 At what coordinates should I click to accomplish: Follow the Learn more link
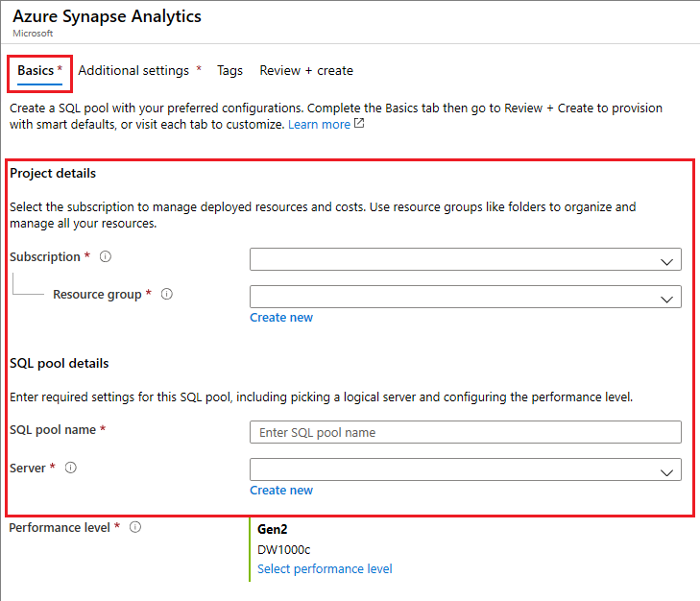(319, 125)
